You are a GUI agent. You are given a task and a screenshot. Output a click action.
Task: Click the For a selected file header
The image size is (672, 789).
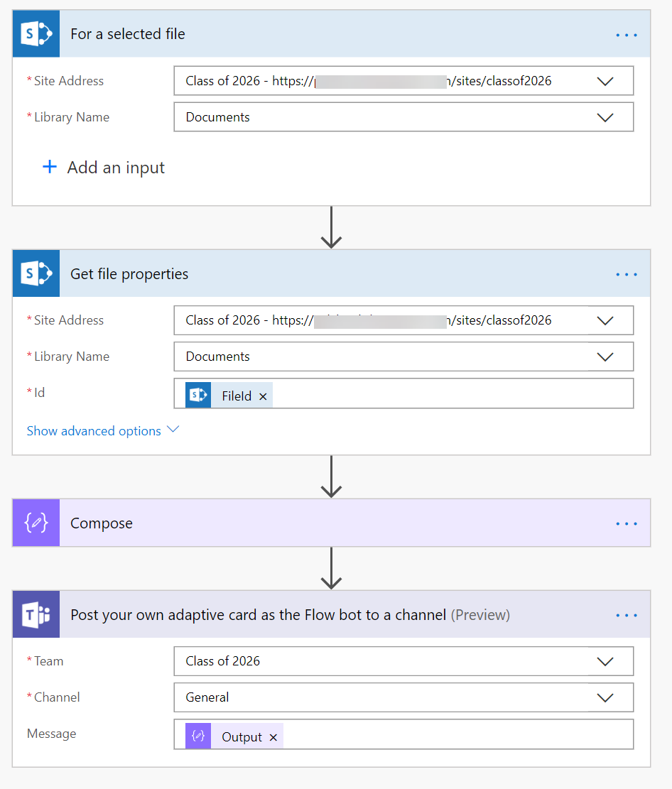[x=128, y=33]
